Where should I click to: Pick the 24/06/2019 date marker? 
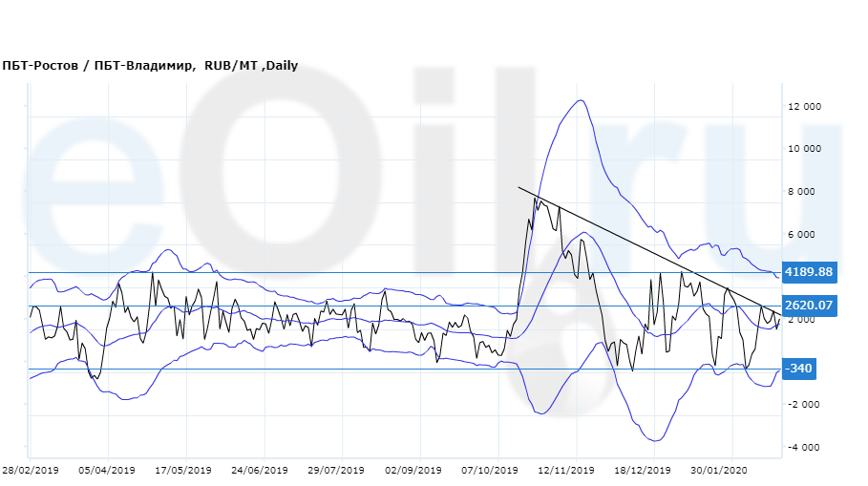[x=260, y=470]
